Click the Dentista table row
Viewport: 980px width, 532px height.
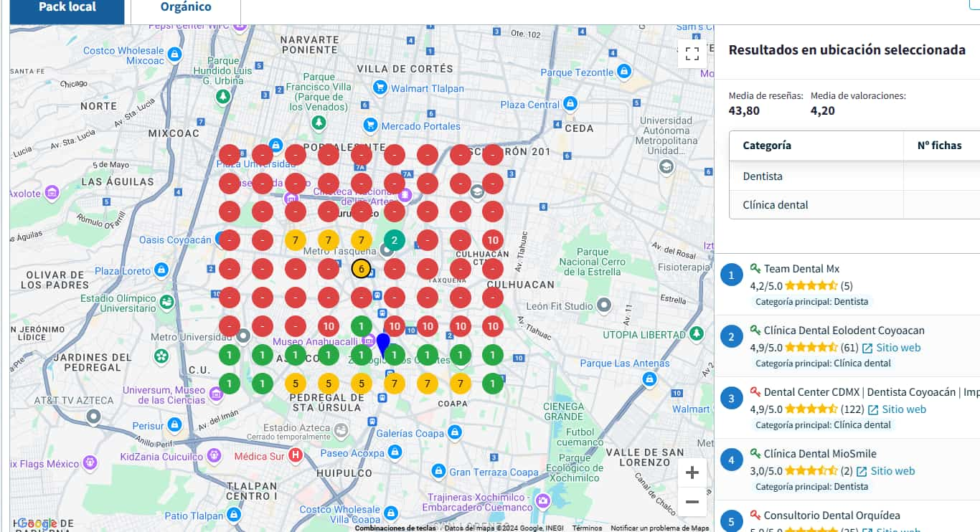point(854,176)
